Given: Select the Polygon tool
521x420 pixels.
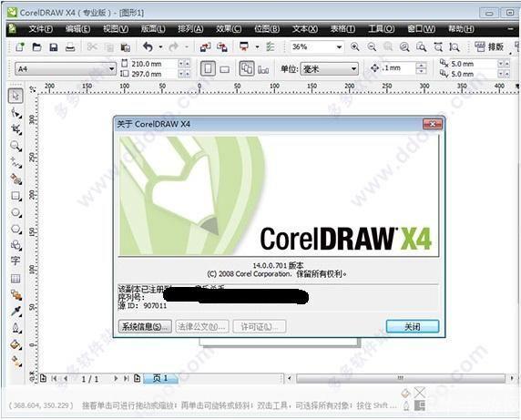Looking at the screenshot, I should point(15,229).
